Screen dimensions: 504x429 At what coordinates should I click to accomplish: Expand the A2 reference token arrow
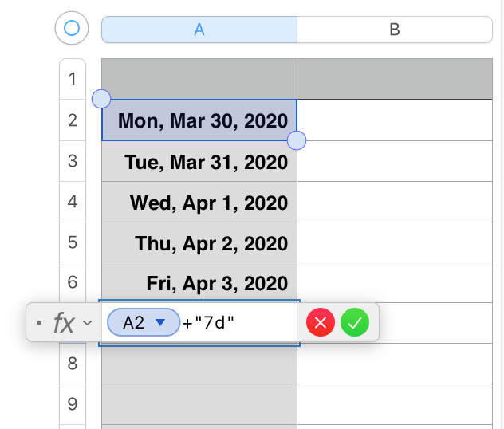click(x=161, y=323)
